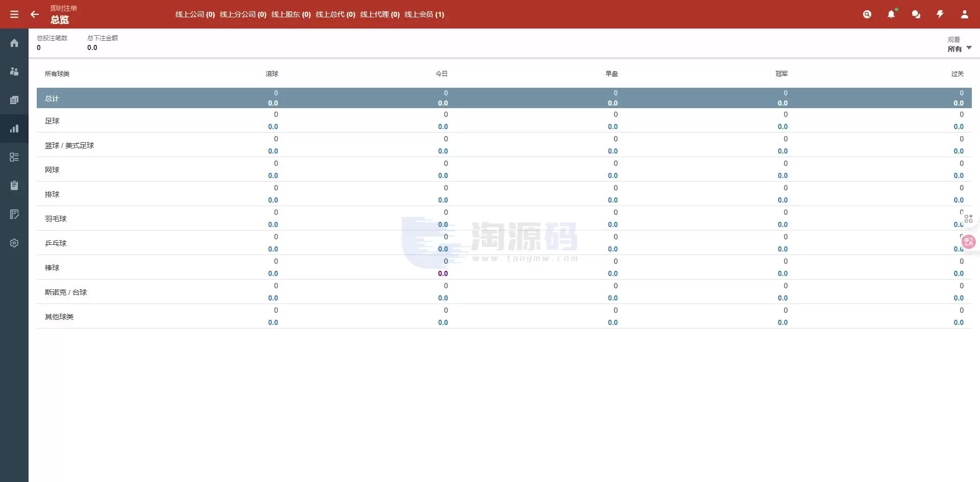Select the 总计 summary row label
The height and width of the screenshot is (482, 980).
tap(52, 98)
